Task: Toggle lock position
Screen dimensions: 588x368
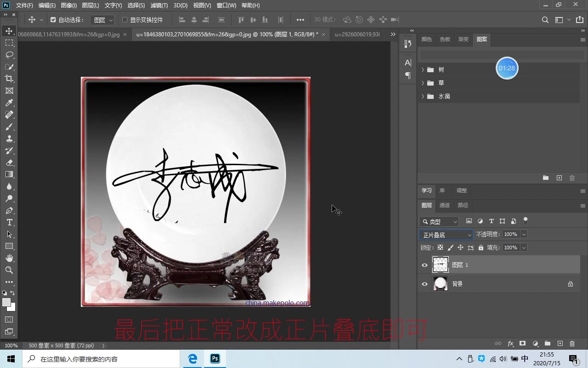Action: click(460, 247)
